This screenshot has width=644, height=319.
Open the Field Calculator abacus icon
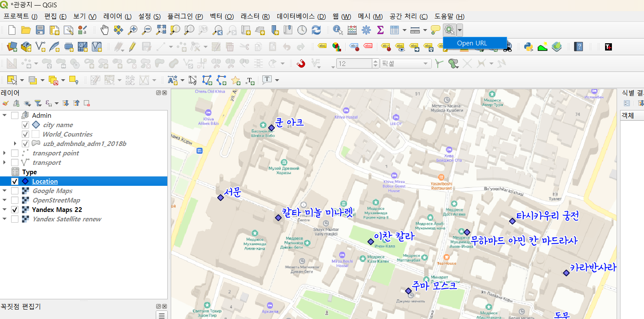(352, 30)
